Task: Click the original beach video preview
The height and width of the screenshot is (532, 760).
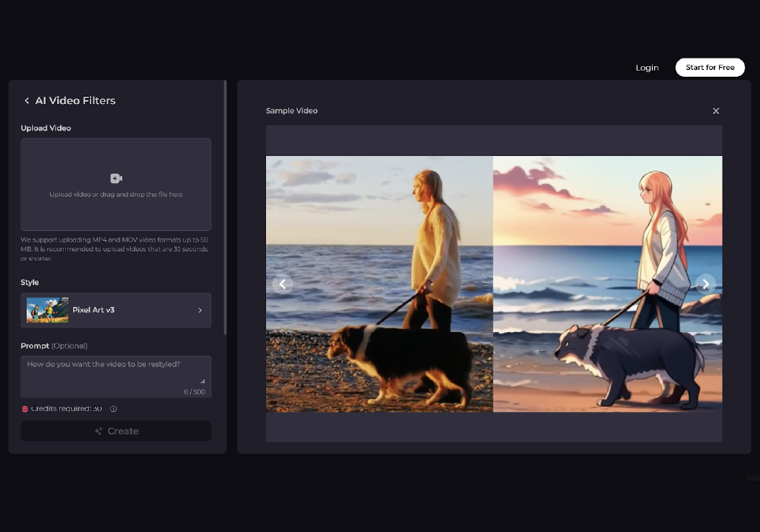Action: (379, 283)
